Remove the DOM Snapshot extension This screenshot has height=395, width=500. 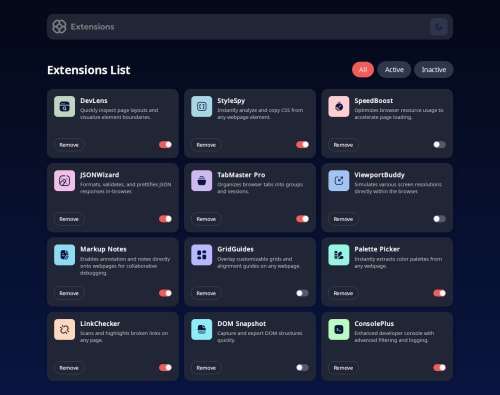click(206, 368)
